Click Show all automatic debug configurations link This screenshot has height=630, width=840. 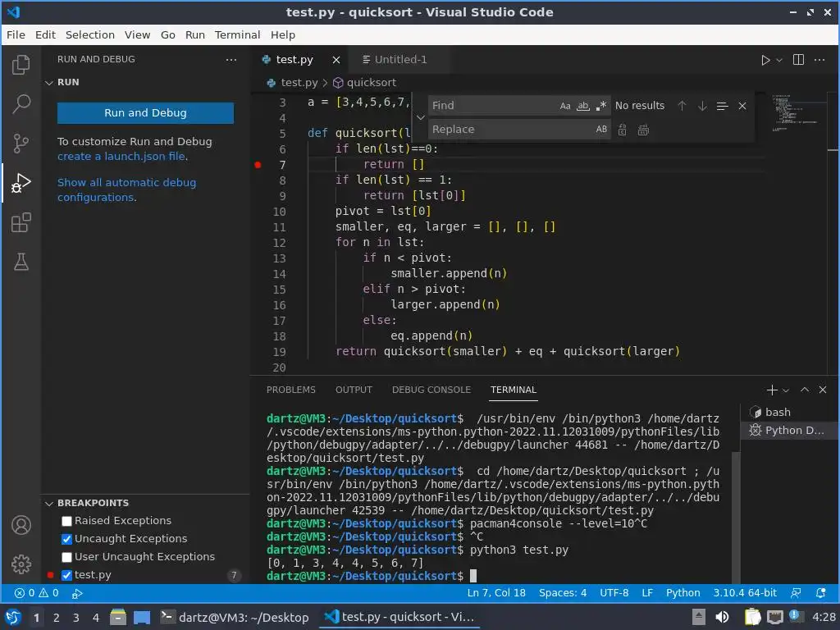(x=126, y=189)
